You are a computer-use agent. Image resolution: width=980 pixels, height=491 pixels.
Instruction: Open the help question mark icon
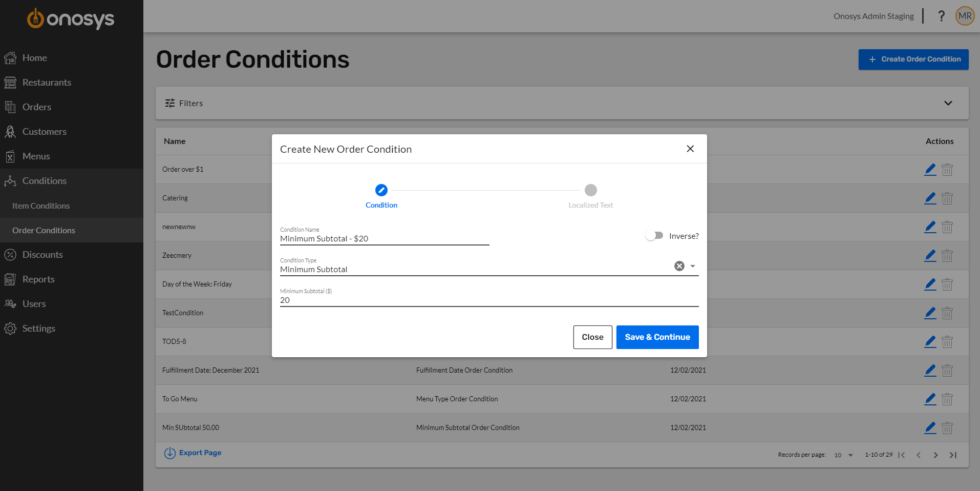click(x=941, y=16)
